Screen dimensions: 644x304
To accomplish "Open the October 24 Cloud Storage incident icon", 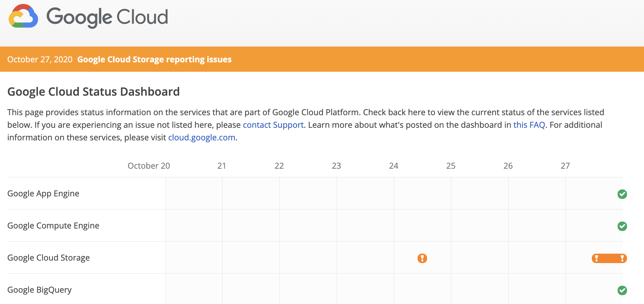I will pyautogui.click(x=422, y=258).
